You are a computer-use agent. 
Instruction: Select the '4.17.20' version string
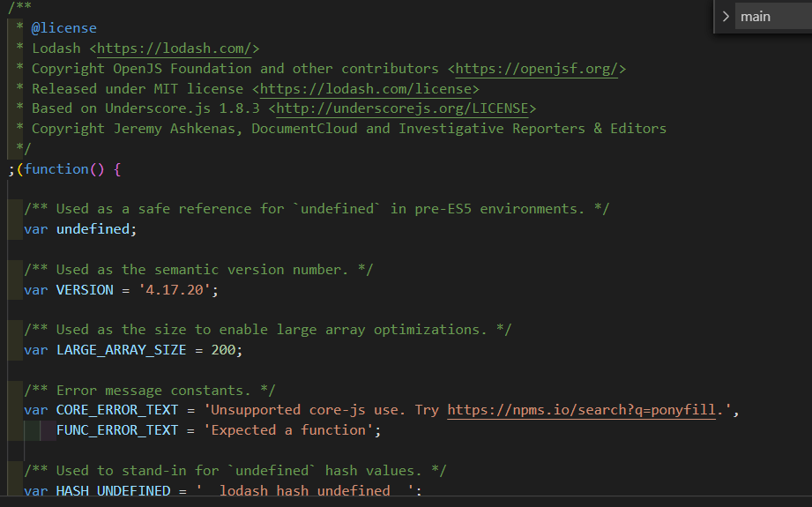(x=175, y=290)
